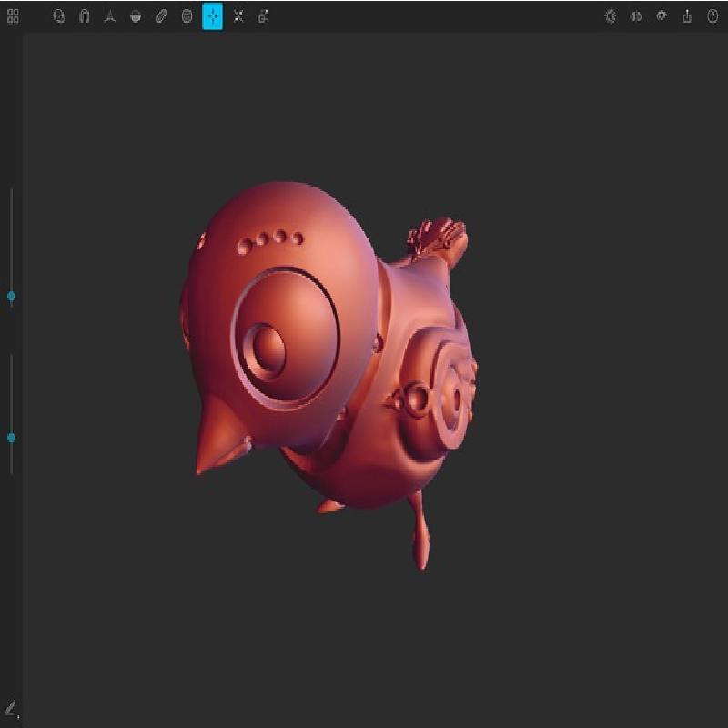The width and height of the screenshot is (728, 728).
Task: Click the bird model's large eye
Action: click(x=285, y=338)
